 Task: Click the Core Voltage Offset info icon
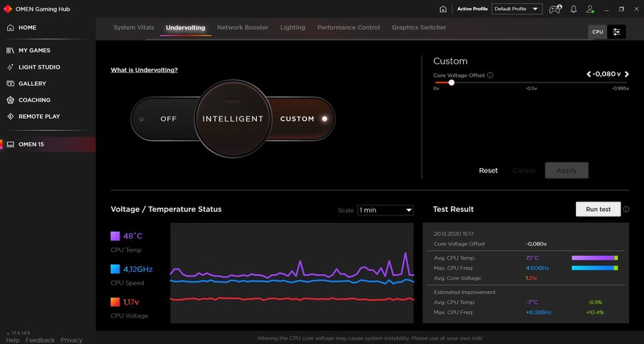tap(490, 75)
